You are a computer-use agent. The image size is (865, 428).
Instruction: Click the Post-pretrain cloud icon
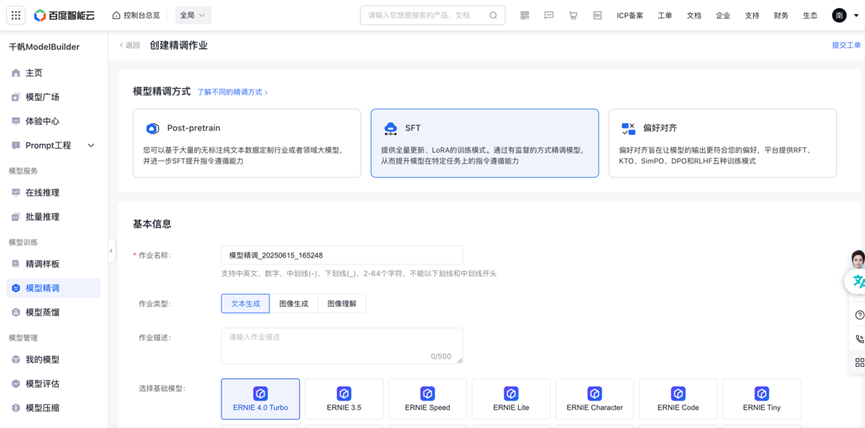(152, 129)
